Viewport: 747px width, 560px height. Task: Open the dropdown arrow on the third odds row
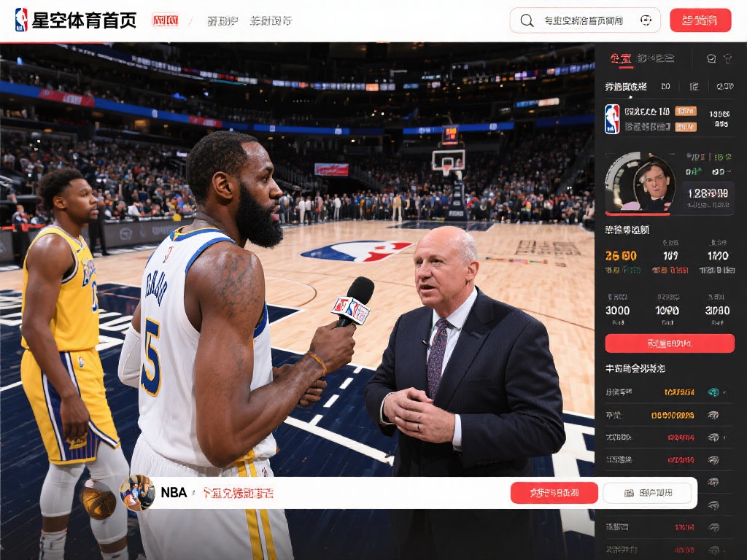pos(723,438)
